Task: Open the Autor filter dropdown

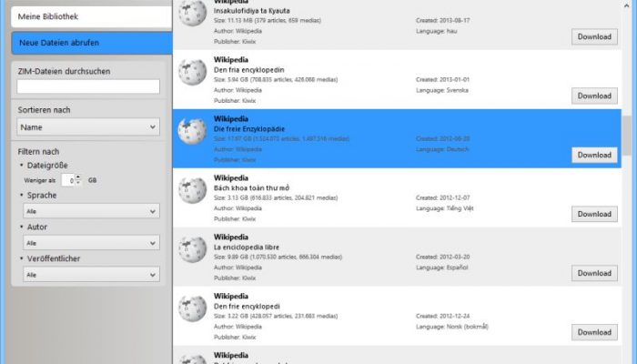Action: pyautogui.click(x=91, y=243)
